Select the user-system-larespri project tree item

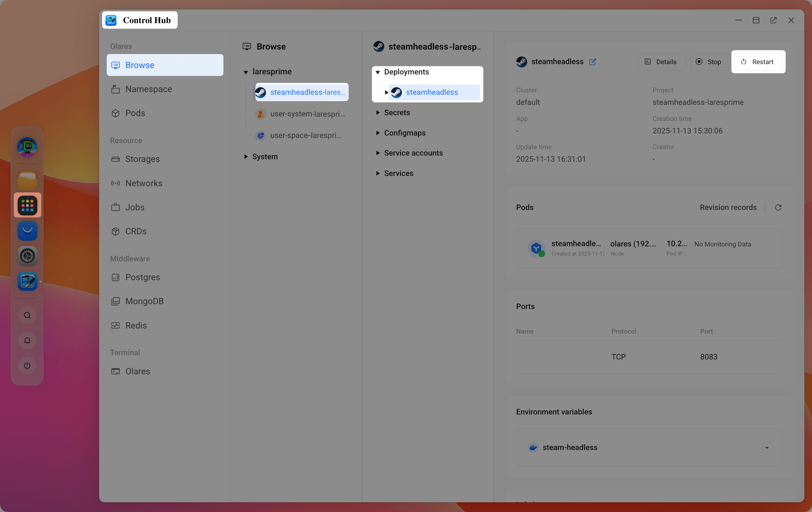click(307, 114)
